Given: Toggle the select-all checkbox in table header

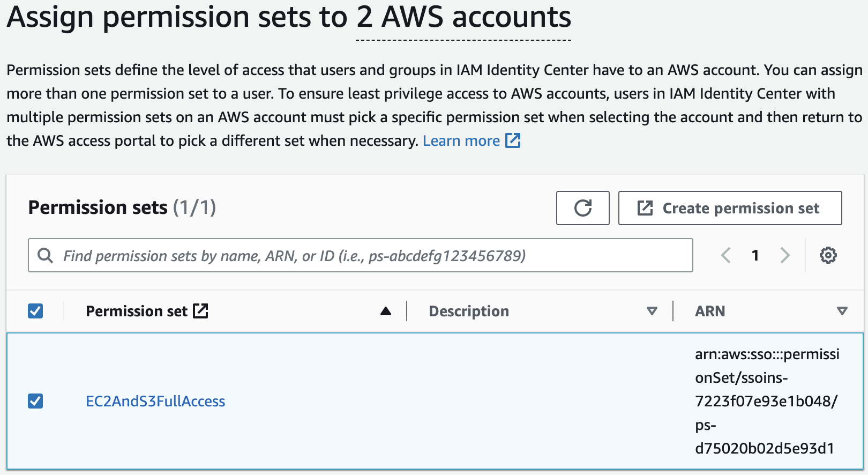Looking at the screenshot, I should point(35,311).
